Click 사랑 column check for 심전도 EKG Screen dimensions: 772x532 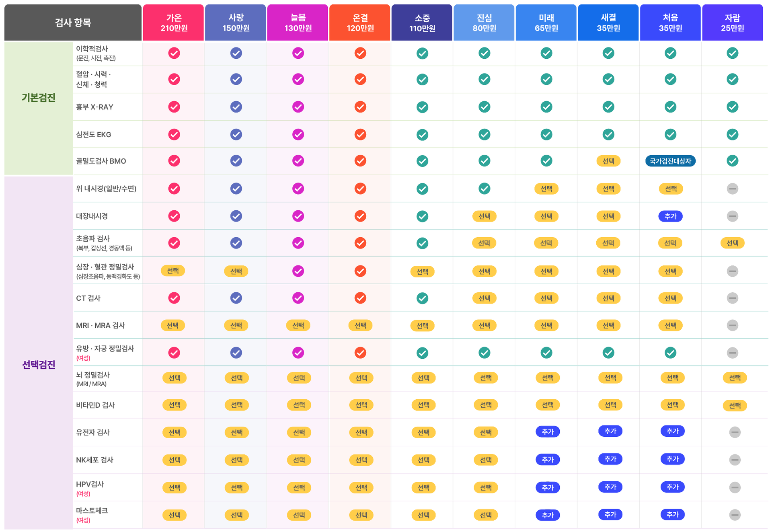click(236, 134)
